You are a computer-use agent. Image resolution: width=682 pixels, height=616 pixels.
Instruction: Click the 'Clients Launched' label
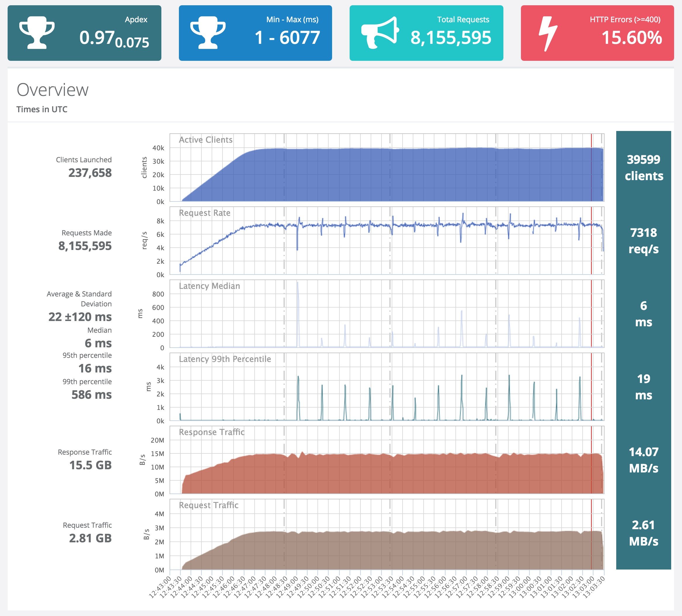84,160
